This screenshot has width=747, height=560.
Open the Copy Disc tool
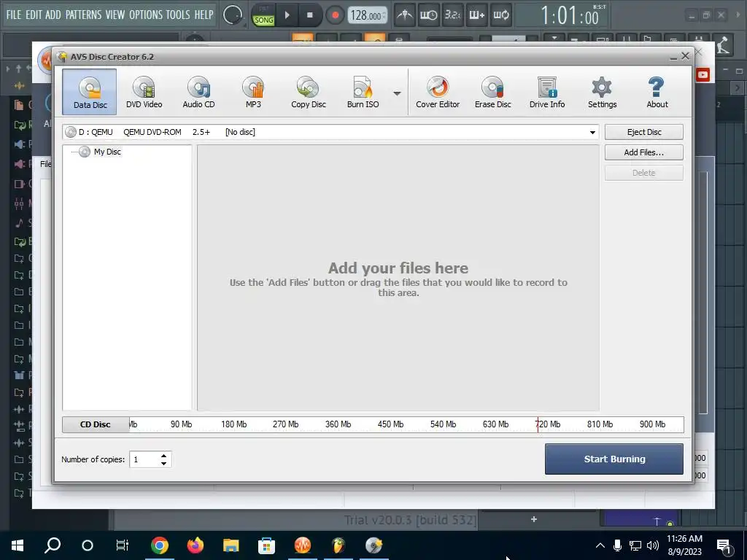point(309,93)
